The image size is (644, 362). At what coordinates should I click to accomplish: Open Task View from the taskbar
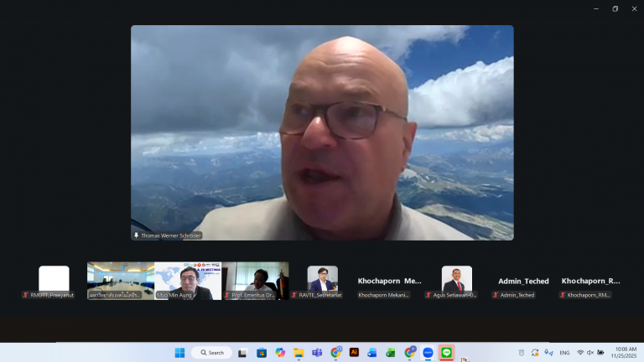click(243, 353)
